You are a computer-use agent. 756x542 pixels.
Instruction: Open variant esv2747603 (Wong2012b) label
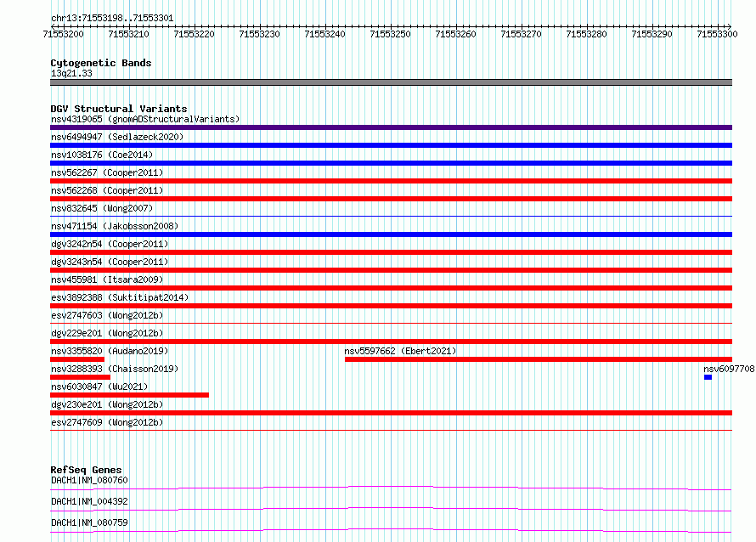[x=107, y=315]
